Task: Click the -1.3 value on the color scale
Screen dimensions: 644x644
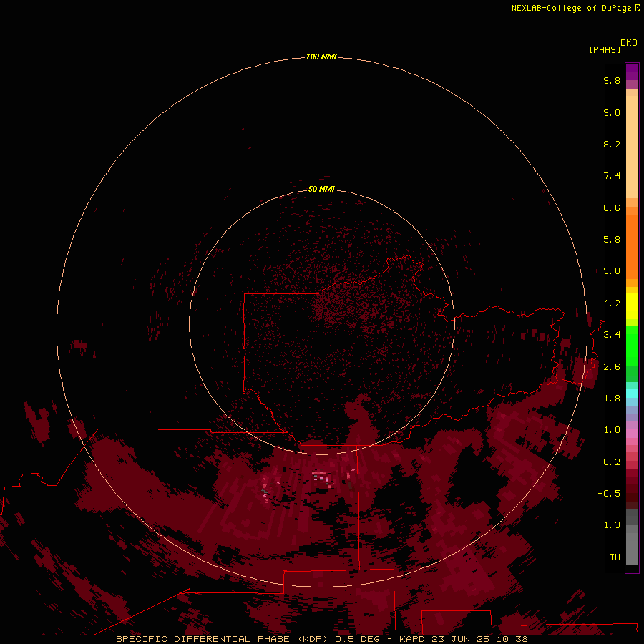Action: pos(609,525)
